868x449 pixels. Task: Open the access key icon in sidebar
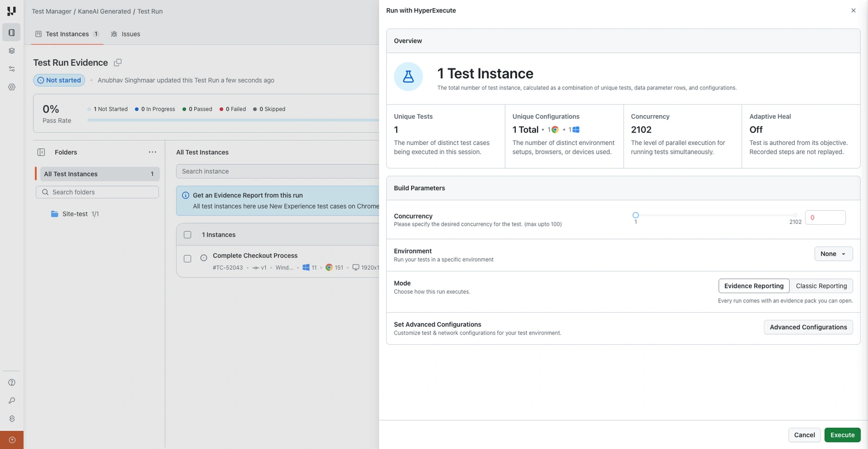click(11, 401)
